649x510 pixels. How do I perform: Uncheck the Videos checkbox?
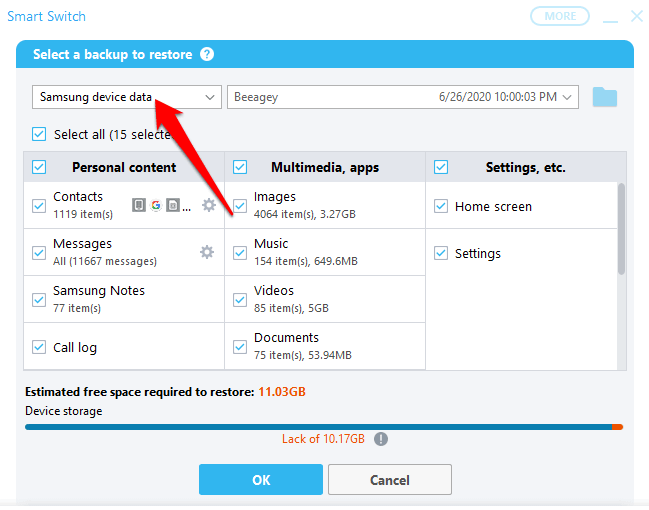coord(240,299)
